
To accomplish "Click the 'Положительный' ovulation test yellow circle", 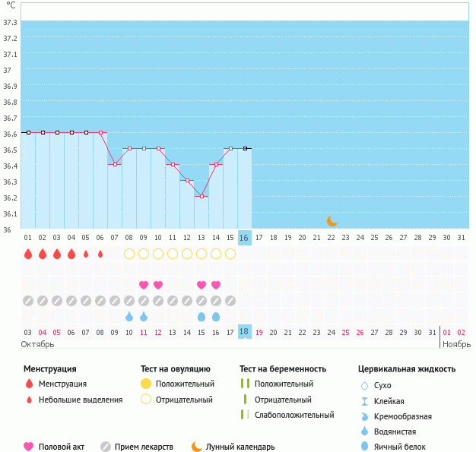I will [x=146, y=384].
